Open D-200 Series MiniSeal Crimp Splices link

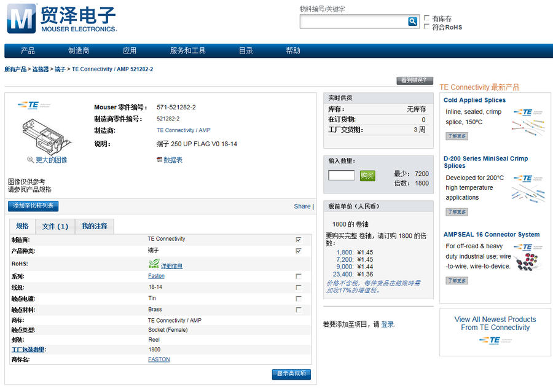coord(485,162)
